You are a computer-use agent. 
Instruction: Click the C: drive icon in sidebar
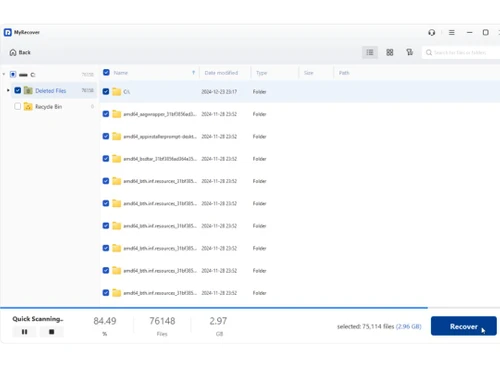pos(23,75)
